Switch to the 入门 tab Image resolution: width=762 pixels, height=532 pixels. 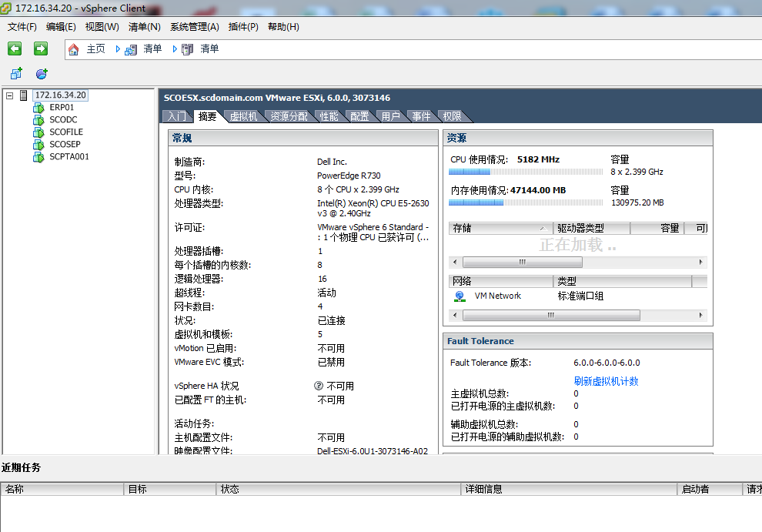(176, 116)
